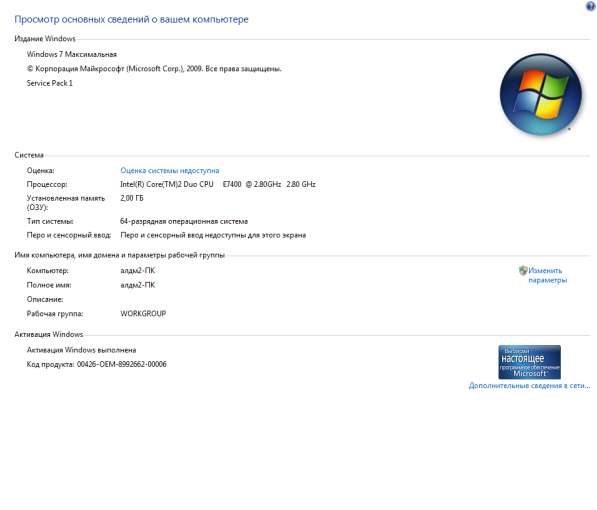This screenshot has height=510, width=597.
Task: Open Дополнительные сведения в сети link
Action: click(x=529, y=385)
